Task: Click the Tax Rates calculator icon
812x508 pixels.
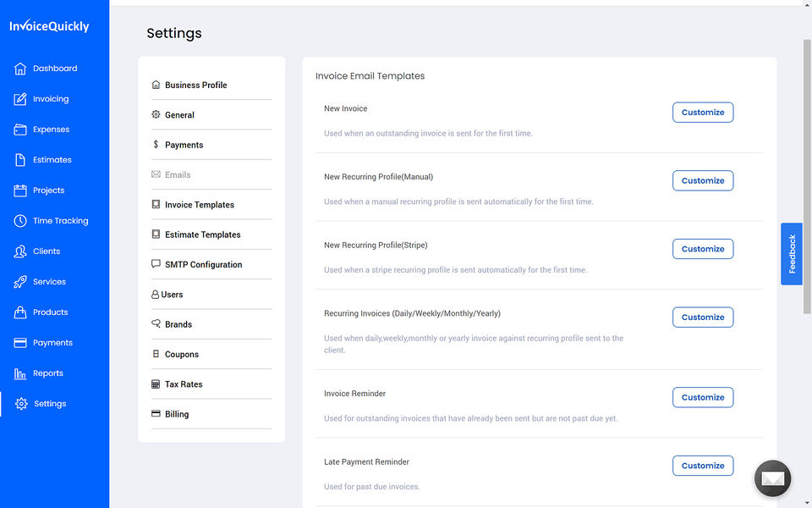Action: pyautogui.click(x=156, y=384)
